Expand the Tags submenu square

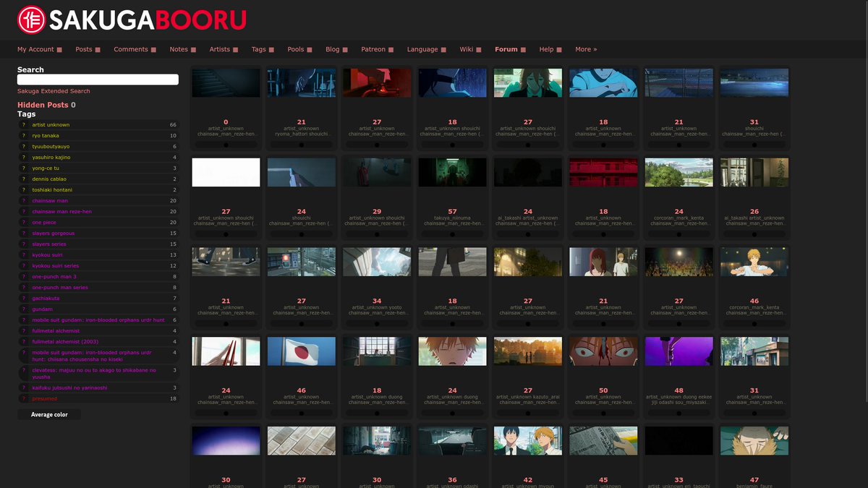tap(271, 50)
